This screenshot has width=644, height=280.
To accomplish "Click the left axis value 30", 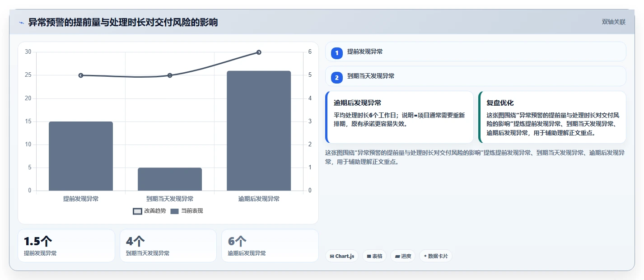I will pos(28,52).
